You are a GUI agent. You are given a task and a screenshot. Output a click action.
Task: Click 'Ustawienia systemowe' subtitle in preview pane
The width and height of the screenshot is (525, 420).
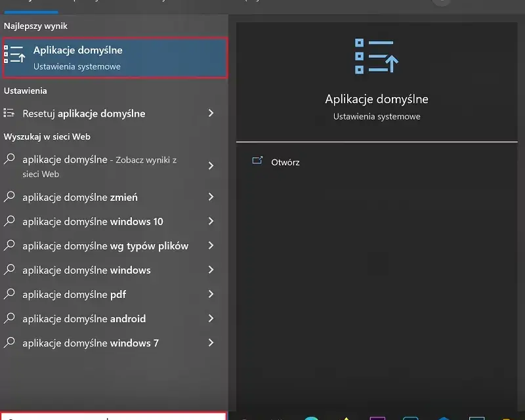coord(377,117)
